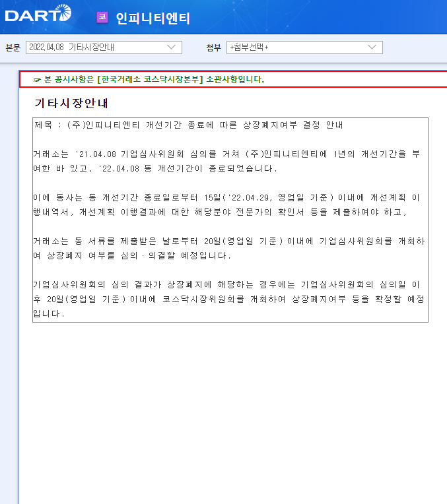Click the purple 코 KOSDAQ market badge
447x504 pixels.
coord(102,16)
